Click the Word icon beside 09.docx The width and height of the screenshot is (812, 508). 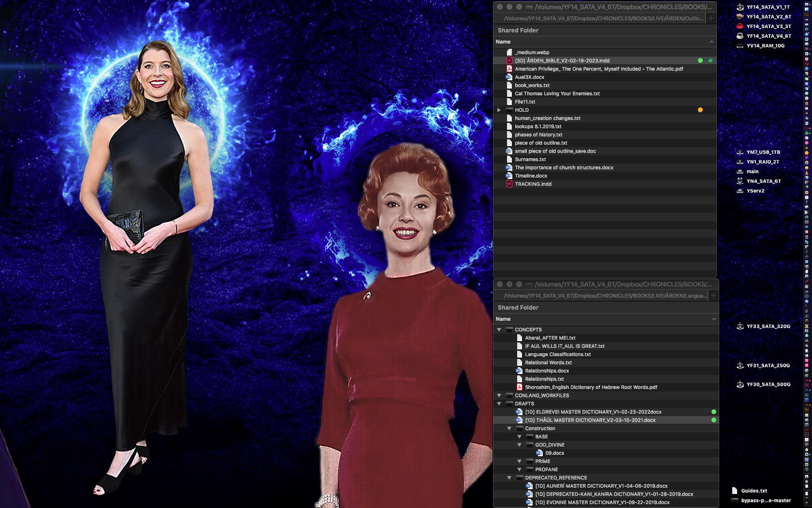coord(540,453)
